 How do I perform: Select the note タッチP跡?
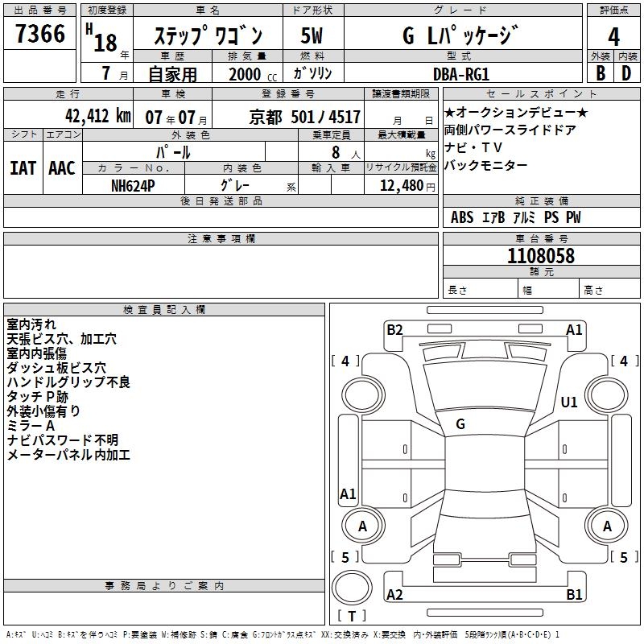tap(37, 396)
